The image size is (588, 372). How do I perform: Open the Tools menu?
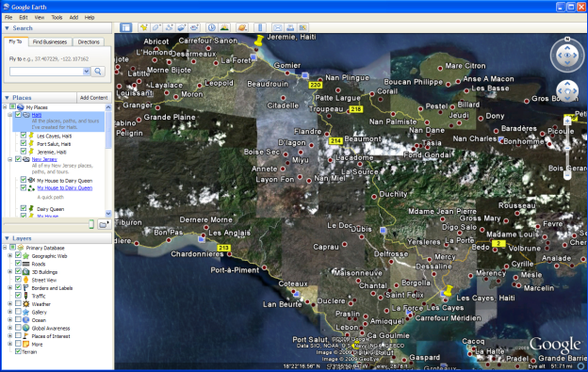[x=57, y=17]
